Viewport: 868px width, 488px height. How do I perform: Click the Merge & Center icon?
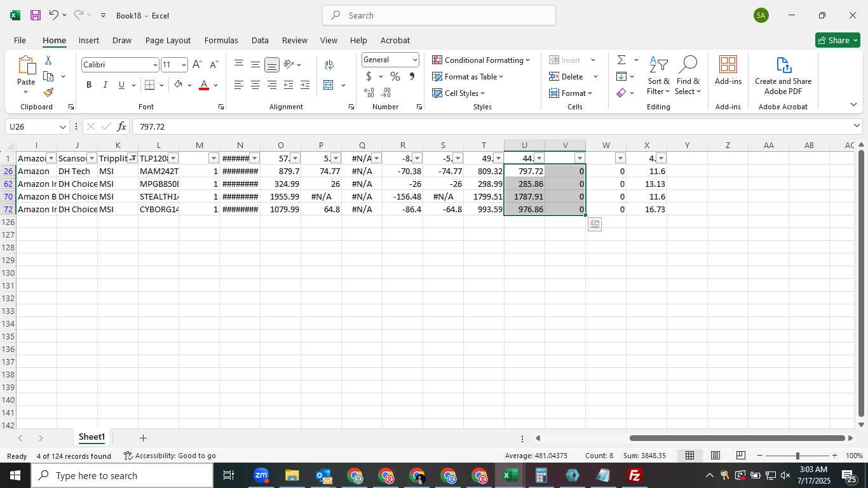point(329,85)
